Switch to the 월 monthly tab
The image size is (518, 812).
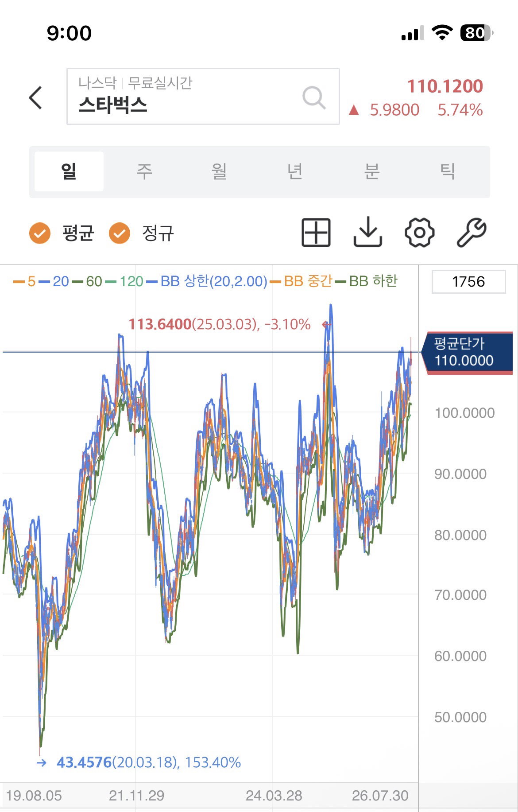(x=220, y=171)
